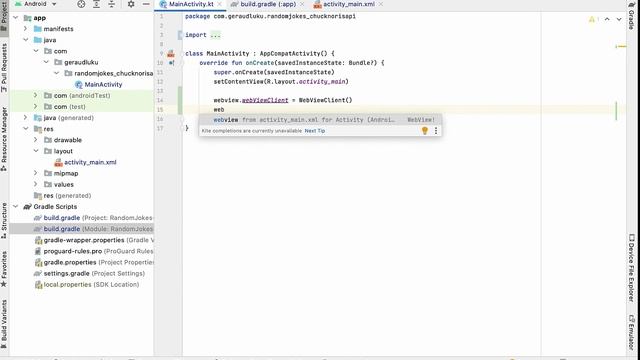
Task: Expand the folded import statement
Action: point(216,35)
